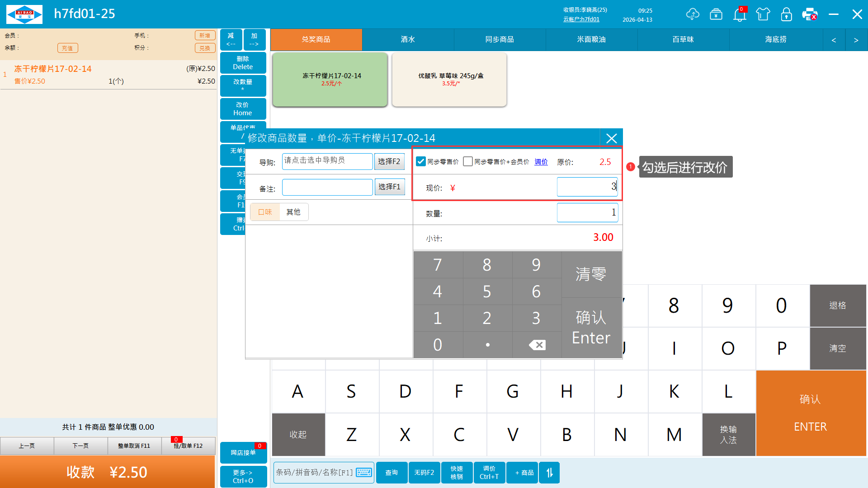Viewport: 868px width, 488px height.
Task: Open the keyboard icon in search box
Action: click(x=364, y=473)
